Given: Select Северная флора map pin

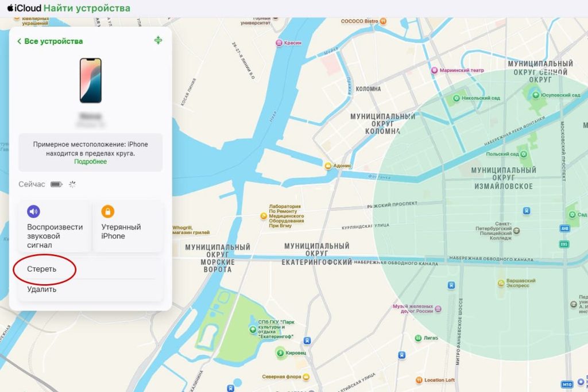Looking at the screenshot, I should pyautogui.click(x=306, y=377).
